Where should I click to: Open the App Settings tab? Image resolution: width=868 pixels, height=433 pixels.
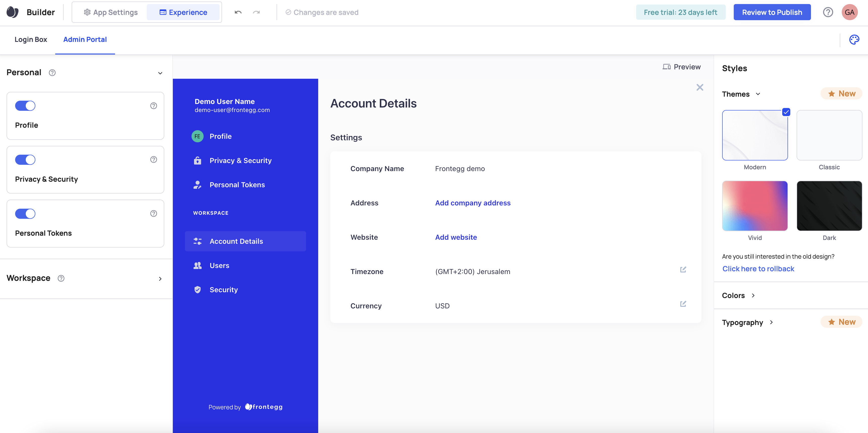pos(111,12)
